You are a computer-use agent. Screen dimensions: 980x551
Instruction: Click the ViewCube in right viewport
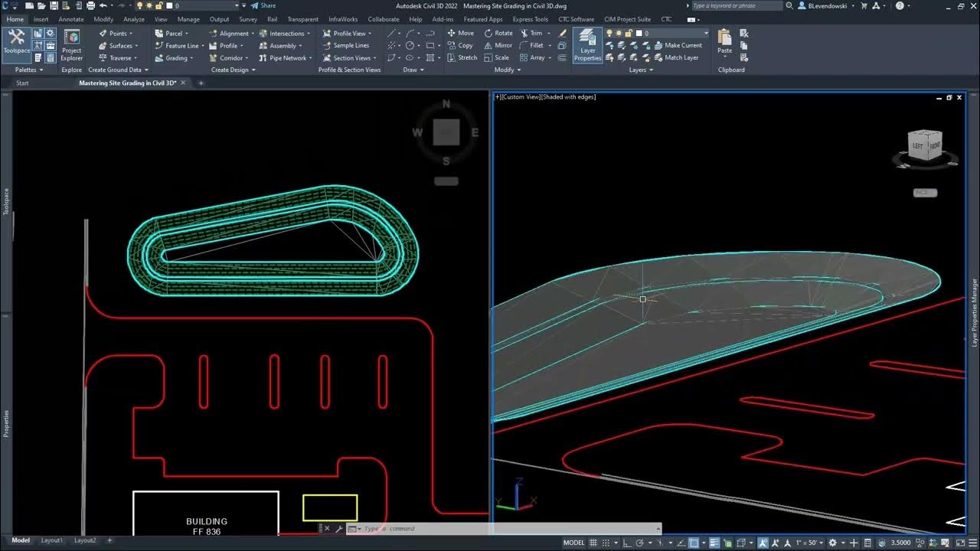point(925,145)
